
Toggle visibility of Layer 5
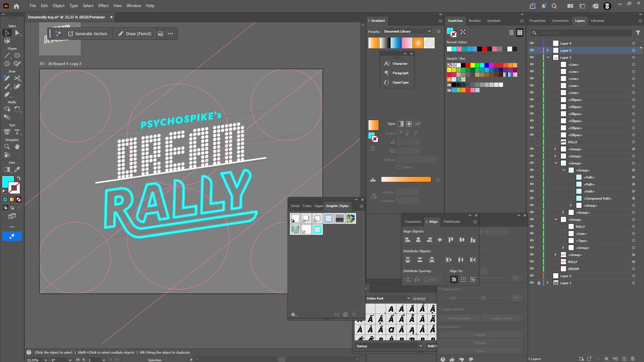pos(531,50)
